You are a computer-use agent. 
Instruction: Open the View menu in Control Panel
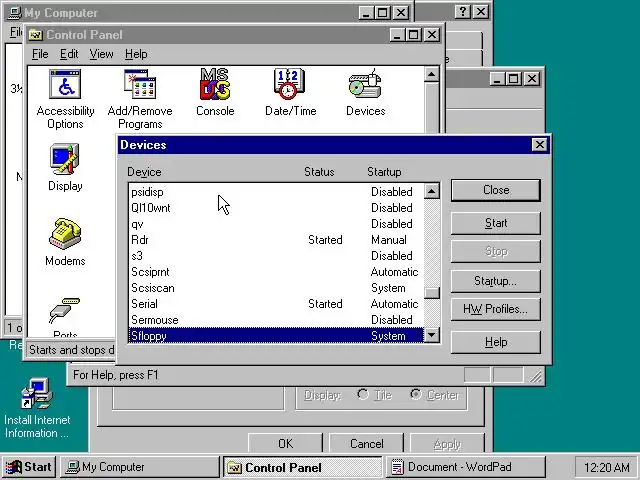[x=101, y=54]
